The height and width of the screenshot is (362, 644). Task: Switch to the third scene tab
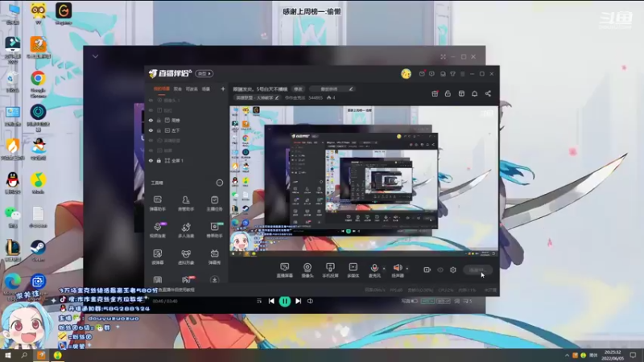(192, 88)
